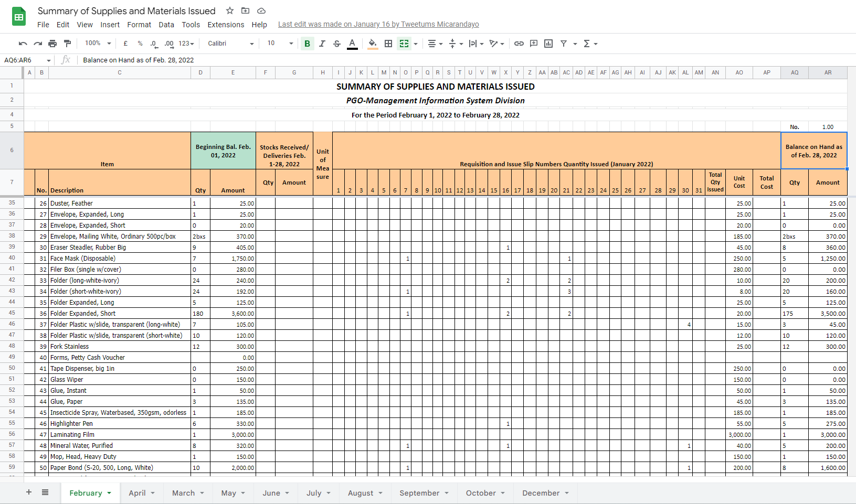Toggle italic formatting
The image size is (856, 504).
pyautogui.click(x=322, y=44)
